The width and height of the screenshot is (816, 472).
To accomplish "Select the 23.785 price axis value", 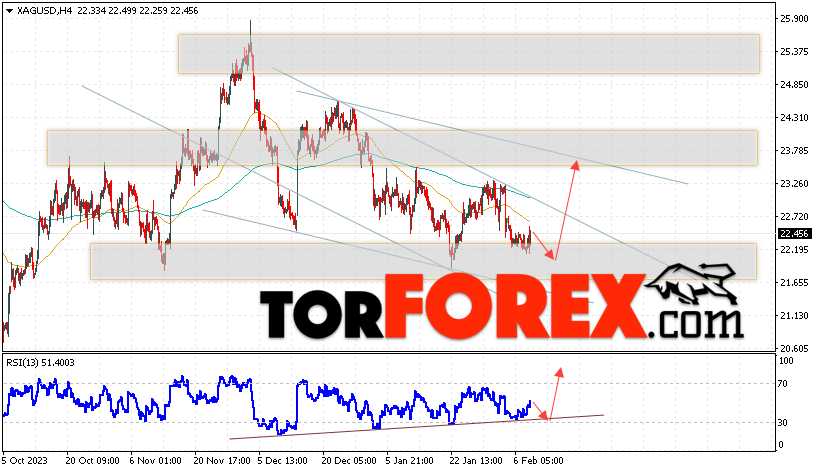I will [x=794, y=151].
